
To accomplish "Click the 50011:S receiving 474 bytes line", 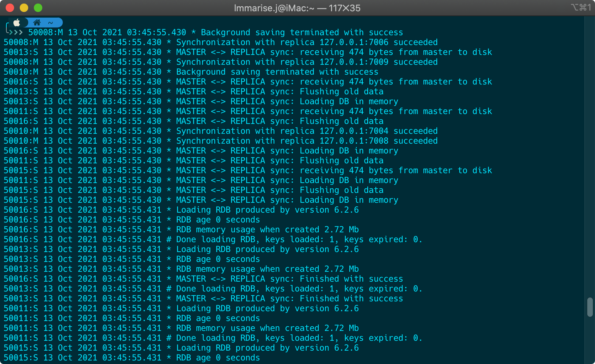I will click(x=248, y=111).
